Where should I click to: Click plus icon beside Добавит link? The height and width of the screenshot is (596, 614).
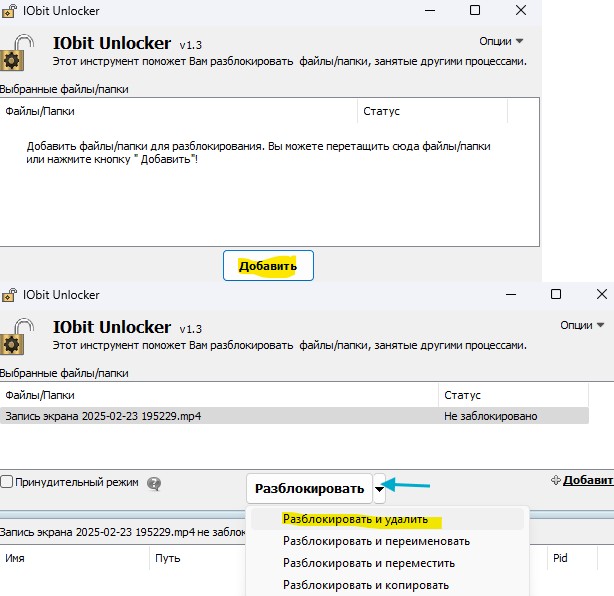556,480
